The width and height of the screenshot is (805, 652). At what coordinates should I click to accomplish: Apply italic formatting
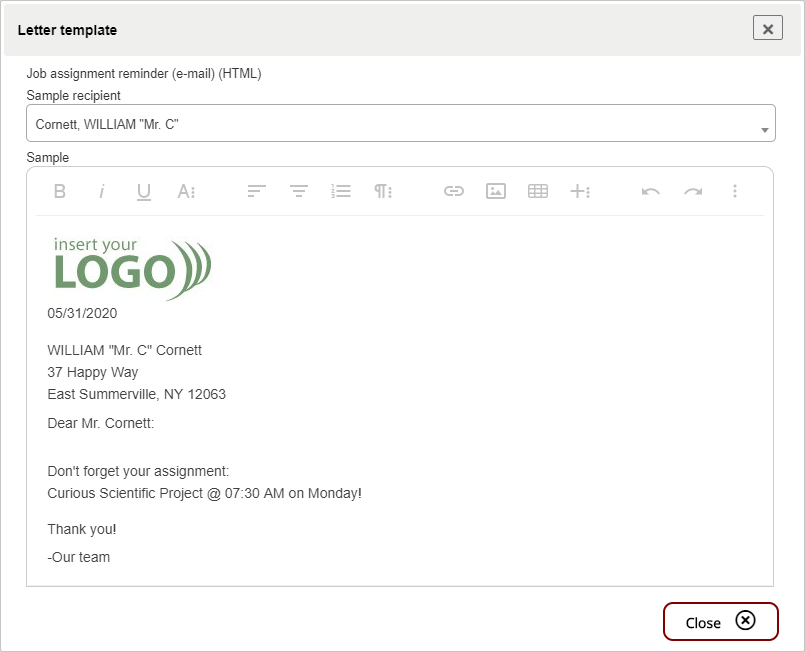click(102, 191)
